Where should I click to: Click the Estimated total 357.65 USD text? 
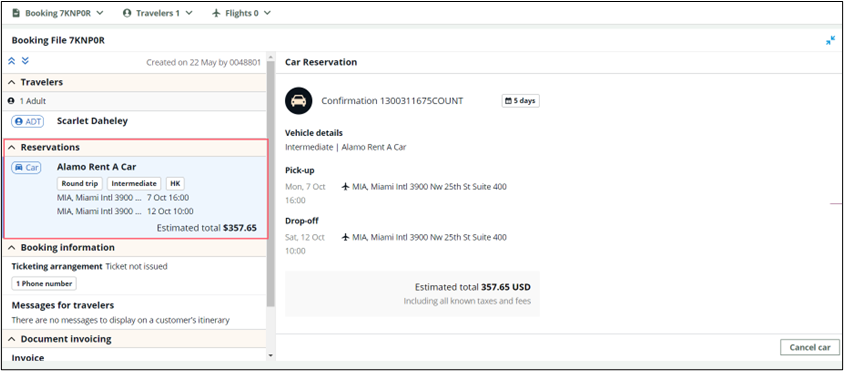click(x=473, y=287)
